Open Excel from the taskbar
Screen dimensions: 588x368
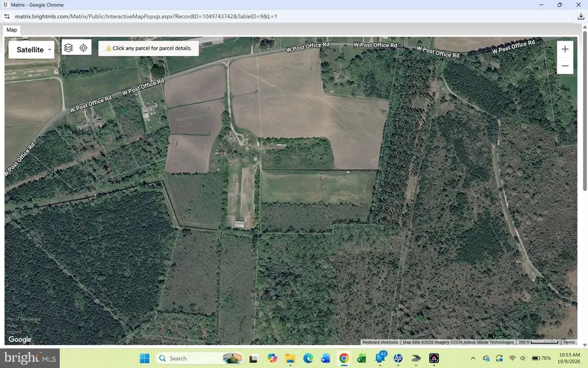pos(361,358)
